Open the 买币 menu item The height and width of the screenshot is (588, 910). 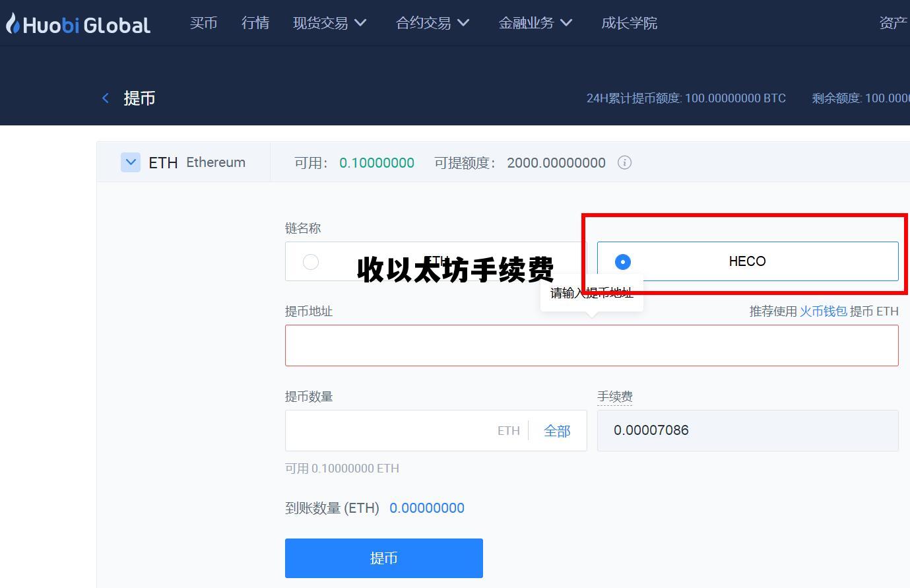click(x=203, y=22)
